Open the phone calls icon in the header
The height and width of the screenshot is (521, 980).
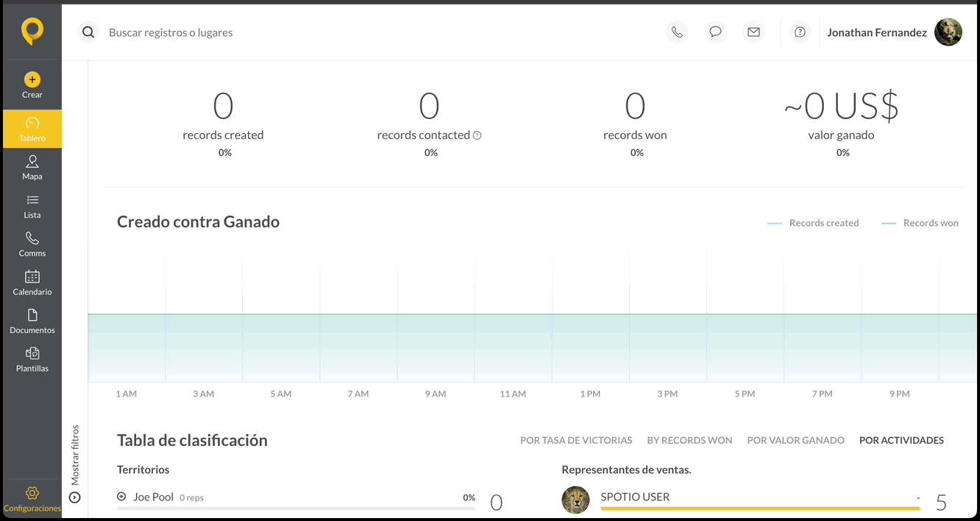(x=677, y=32)
